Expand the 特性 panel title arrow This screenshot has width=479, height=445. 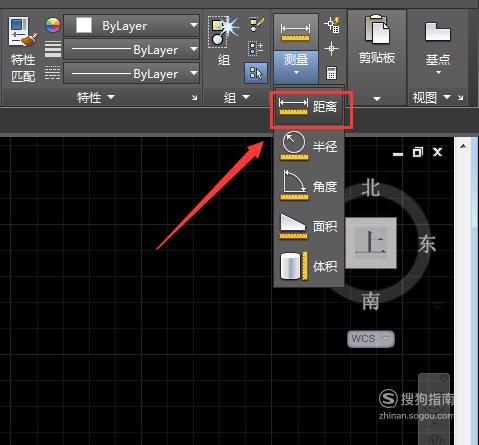111,97
